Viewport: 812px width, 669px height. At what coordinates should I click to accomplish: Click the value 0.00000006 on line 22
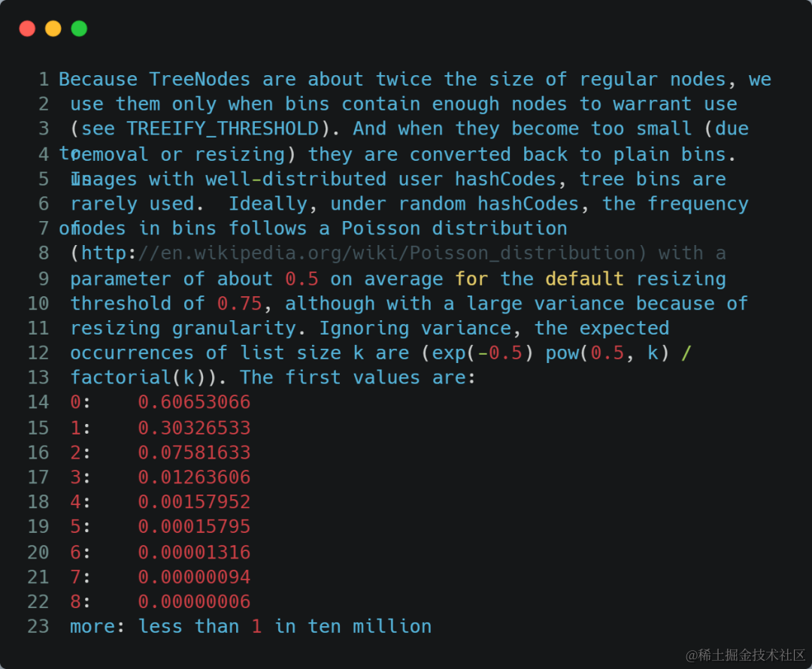pos(194,601)
